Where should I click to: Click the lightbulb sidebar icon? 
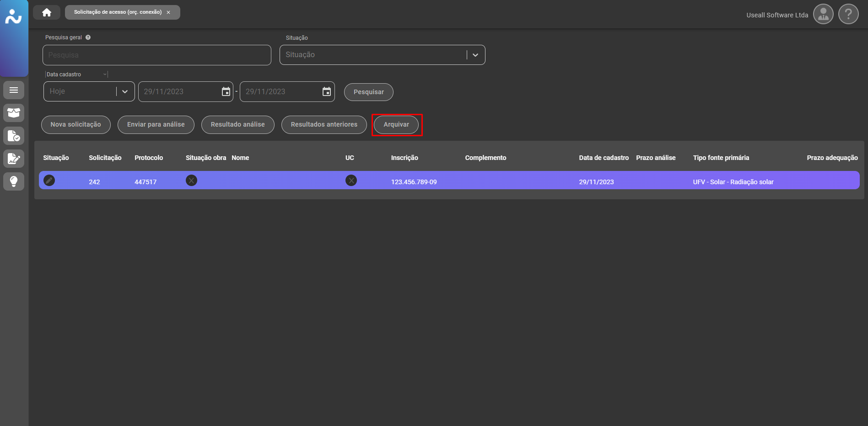14,181
